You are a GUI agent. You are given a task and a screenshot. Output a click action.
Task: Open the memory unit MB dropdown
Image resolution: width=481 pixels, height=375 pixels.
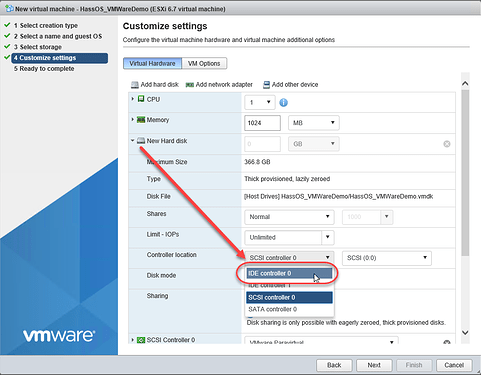[x=314, y=123]
